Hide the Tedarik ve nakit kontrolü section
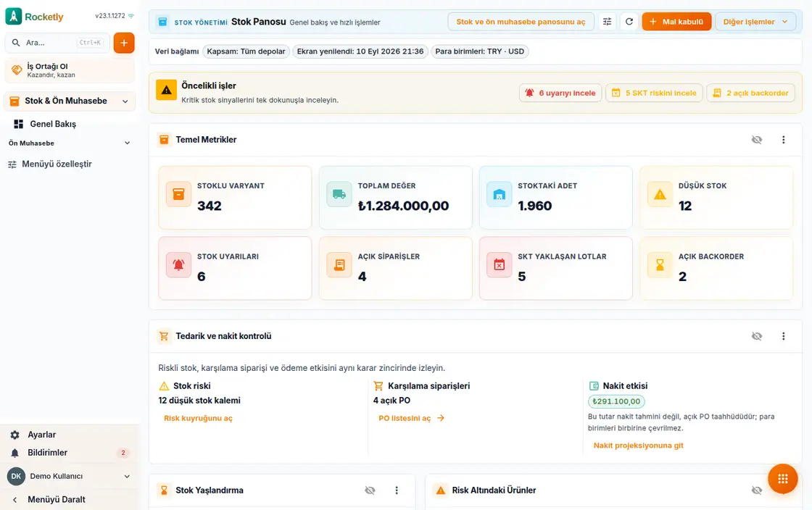This screenshot has width=812, height=510. 757,336
